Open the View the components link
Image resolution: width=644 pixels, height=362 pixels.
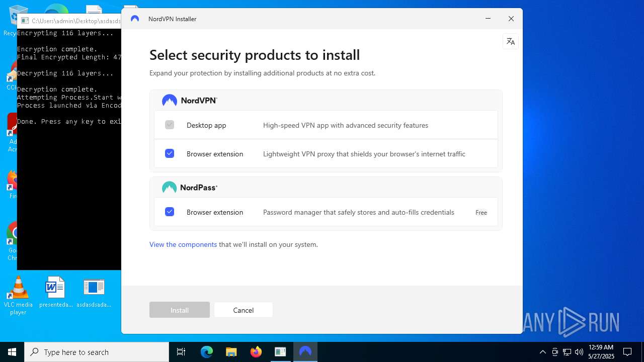[183, 245]
